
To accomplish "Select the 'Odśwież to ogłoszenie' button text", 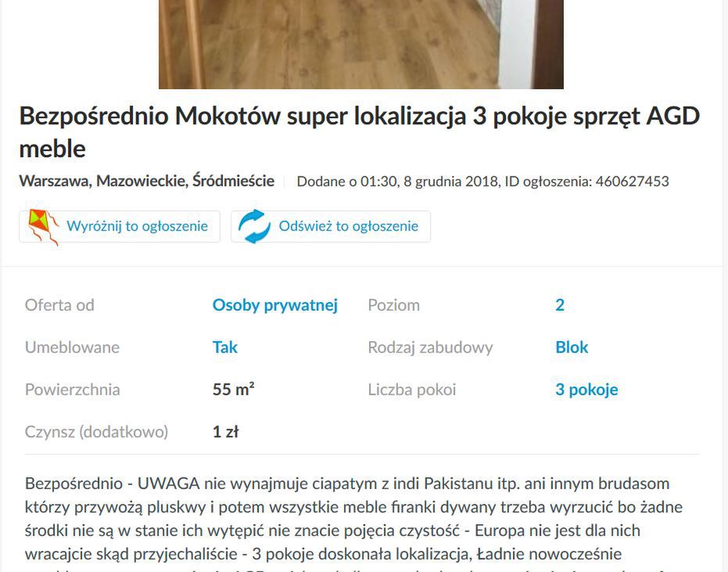I will (348, 226).
